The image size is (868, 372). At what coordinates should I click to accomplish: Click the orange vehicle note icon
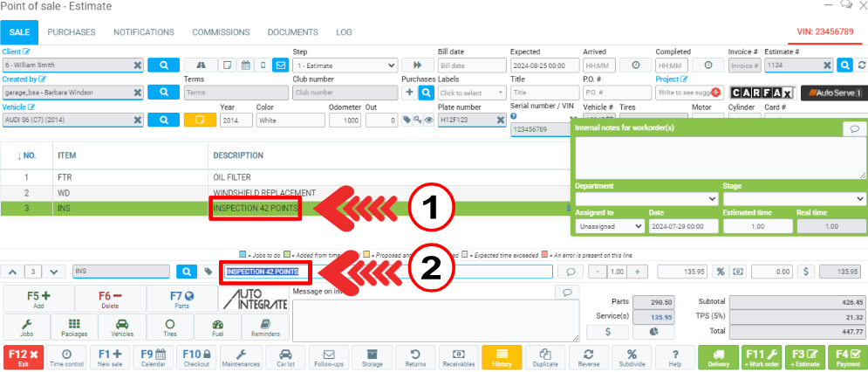[x=200, y=120]
